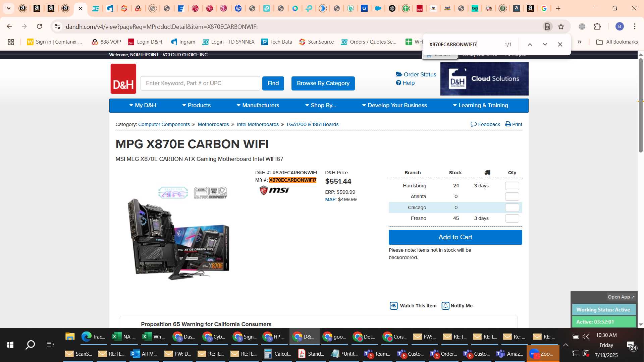Open Tech Data bookmark
The image size is (644, 362).
point(277,42)
